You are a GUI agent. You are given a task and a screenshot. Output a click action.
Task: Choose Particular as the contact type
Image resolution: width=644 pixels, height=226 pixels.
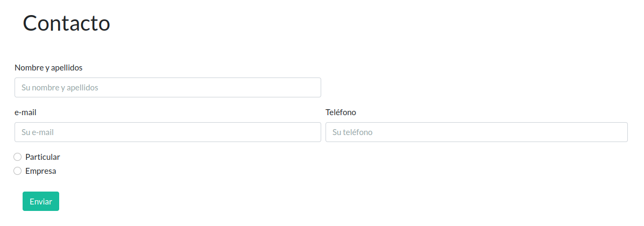click(x=17, y=157)
